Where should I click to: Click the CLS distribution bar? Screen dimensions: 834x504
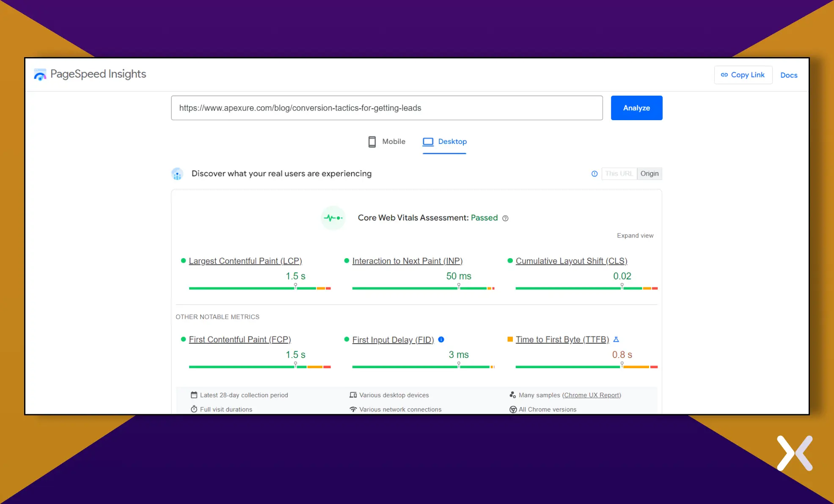[586, 288]
